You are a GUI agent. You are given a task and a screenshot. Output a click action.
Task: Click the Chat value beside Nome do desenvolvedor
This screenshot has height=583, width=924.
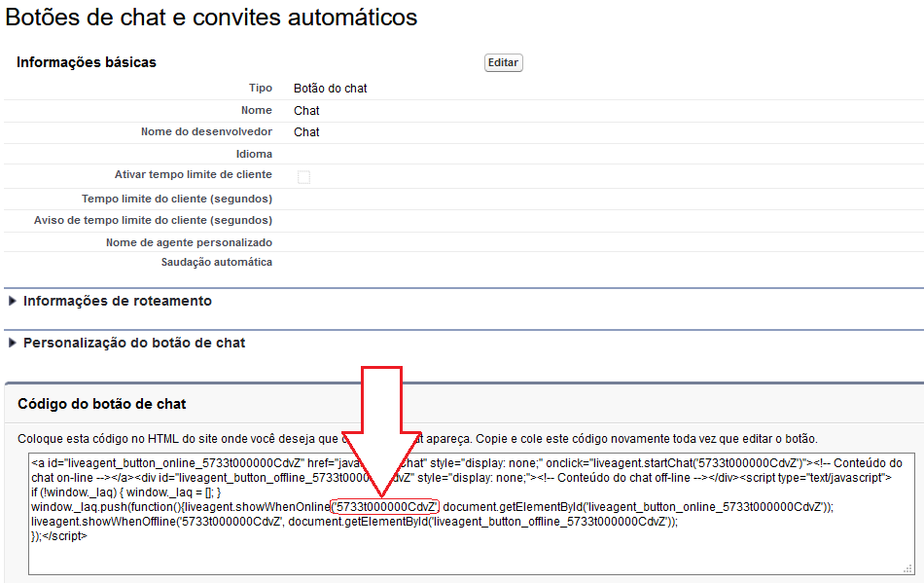pyautogui.click(x=306, y=132)
